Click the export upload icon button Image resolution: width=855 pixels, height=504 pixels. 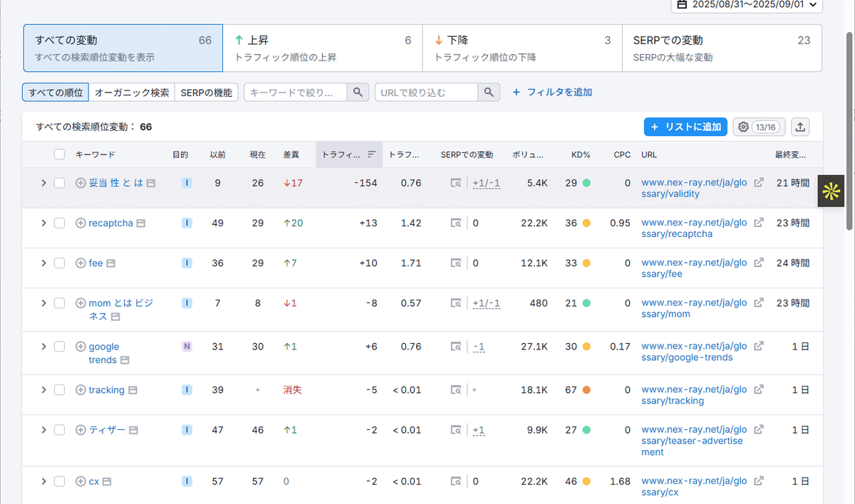coord(800,127)
